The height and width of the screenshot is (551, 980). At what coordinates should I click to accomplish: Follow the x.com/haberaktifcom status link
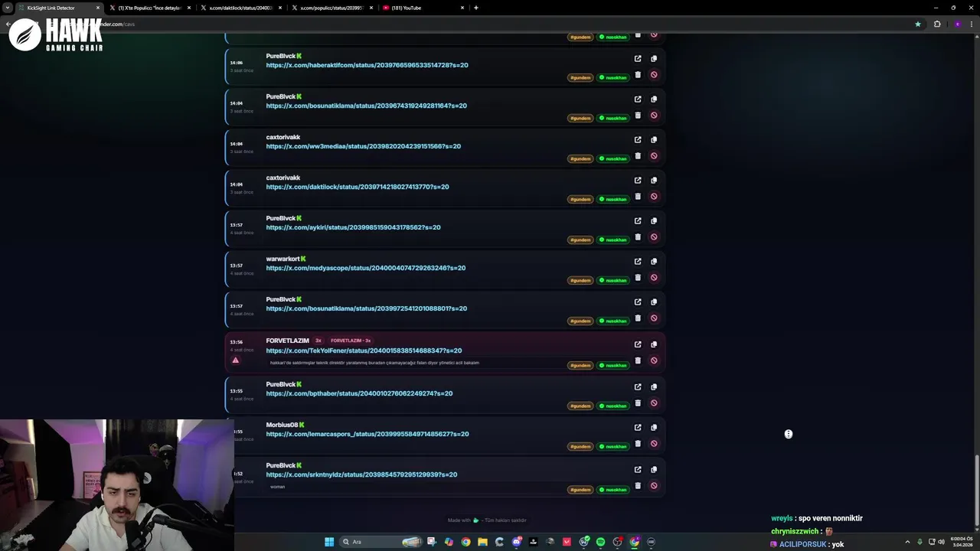point(367,65)
